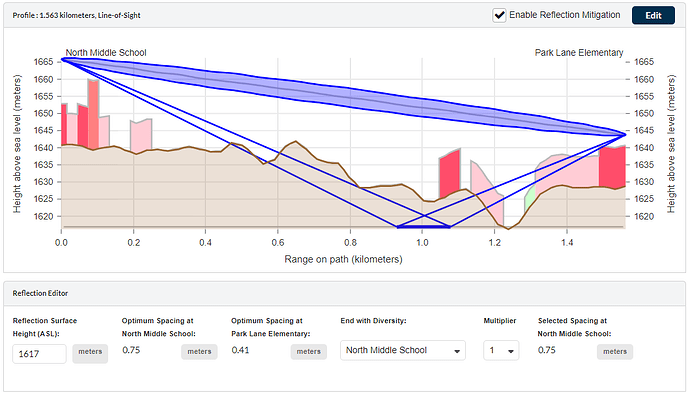The width and height of the screenshot is (690, 393).
Task: Open the Multiplier dropdown
Action: click(x=501, y=350)
